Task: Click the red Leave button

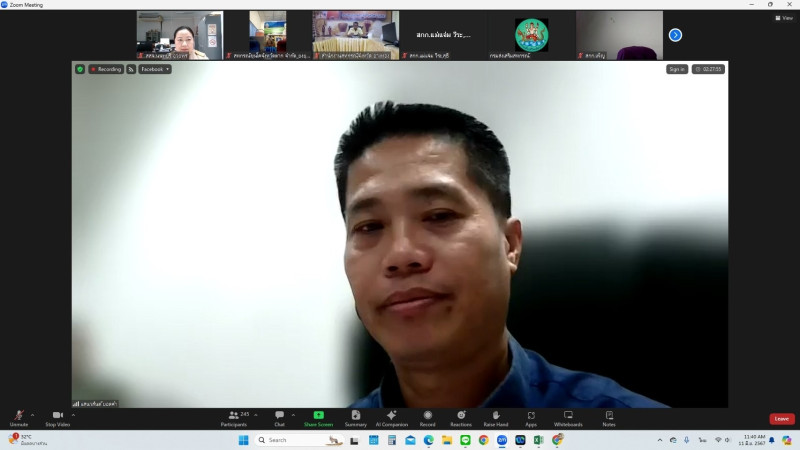Action: click(781, 418)
